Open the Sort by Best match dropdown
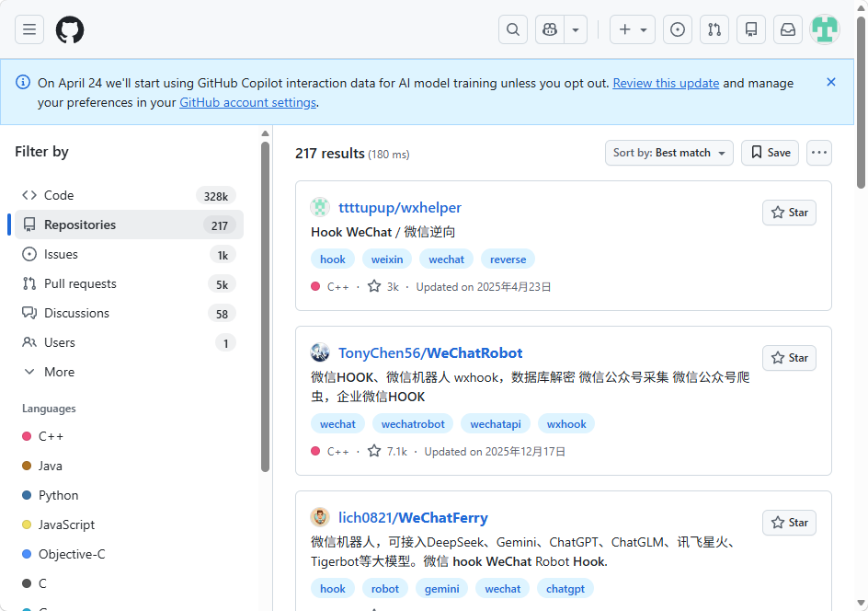868x611 pixels. (x=668, y=153)
